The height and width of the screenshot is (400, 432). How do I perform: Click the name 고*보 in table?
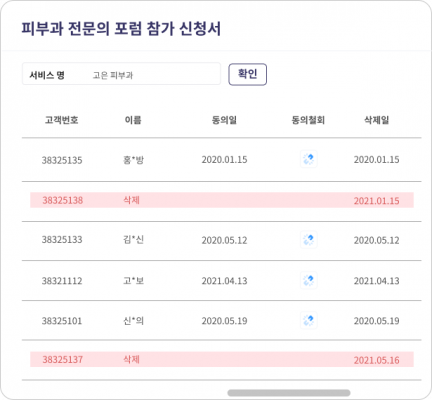coord(133,281)
